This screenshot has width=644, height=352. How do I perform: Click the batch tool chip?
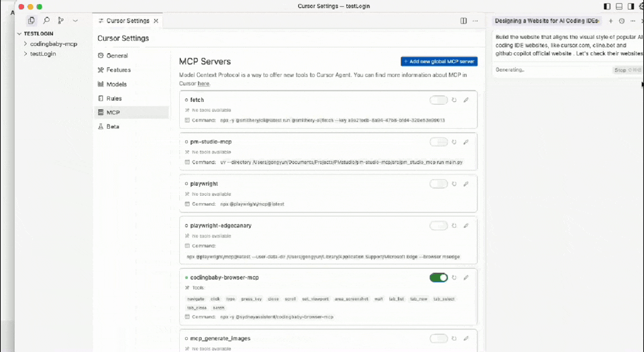tap(219, 308)
